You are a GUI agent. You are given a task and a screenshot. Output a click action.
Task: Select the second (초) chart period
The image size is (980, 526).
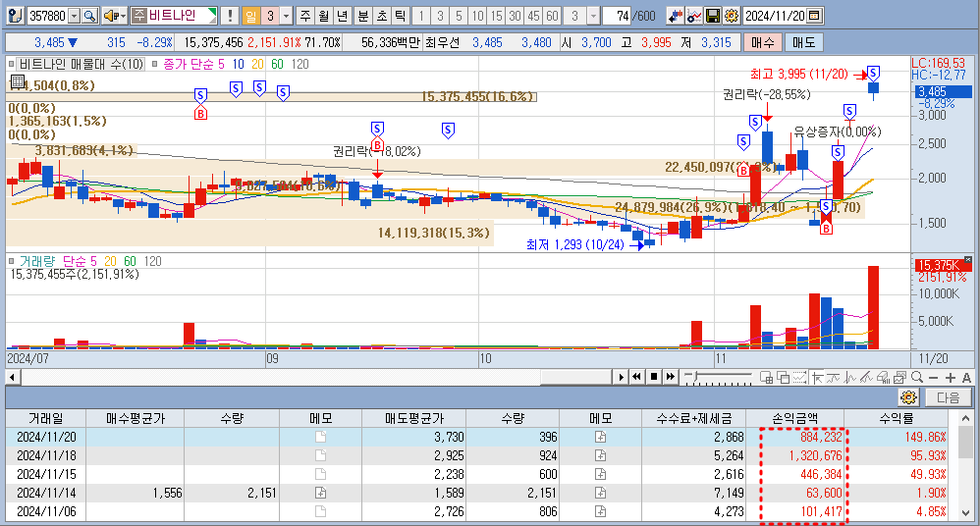[x=382, y=16]
